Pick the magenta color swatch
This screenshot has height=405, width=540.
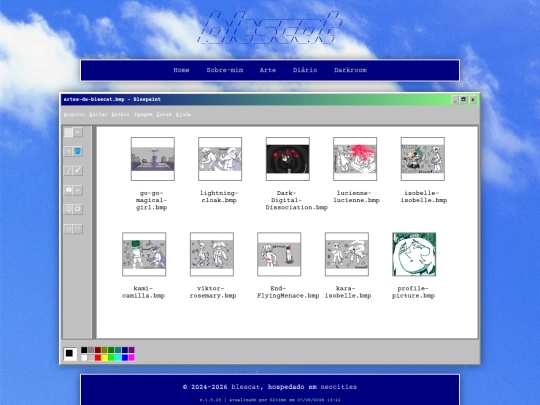coord(131,357)
